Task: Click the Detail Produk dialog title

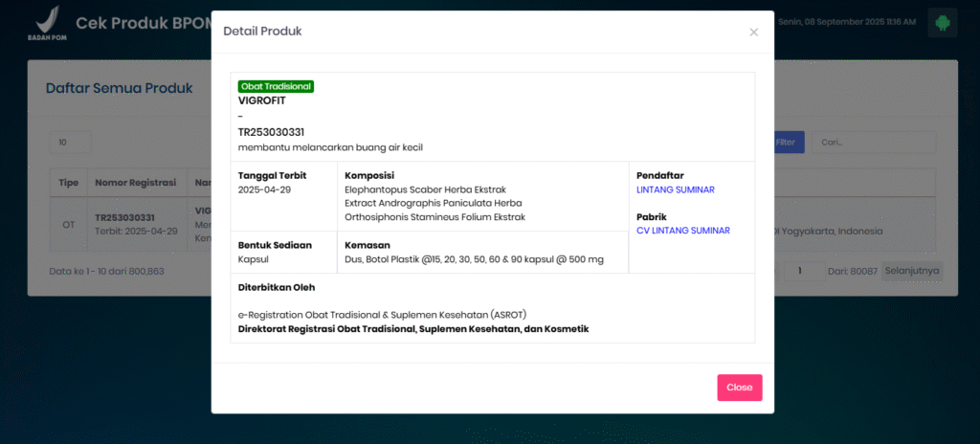Action: point(262,32)
